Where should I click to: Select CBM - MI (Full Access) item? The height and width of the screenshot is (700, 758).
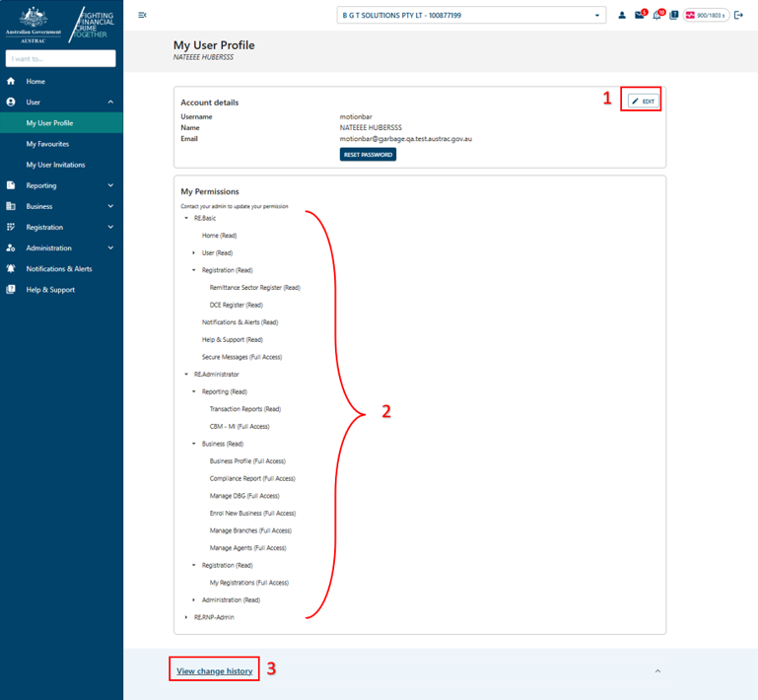240,426
